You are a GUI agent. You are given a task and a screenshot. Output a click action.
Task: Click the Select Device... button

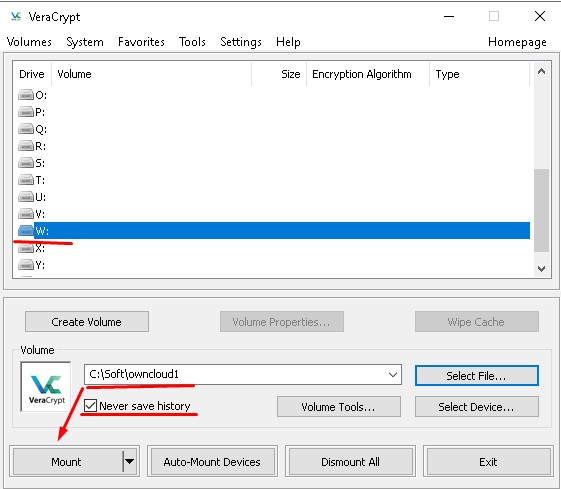(x=477, y=407)
